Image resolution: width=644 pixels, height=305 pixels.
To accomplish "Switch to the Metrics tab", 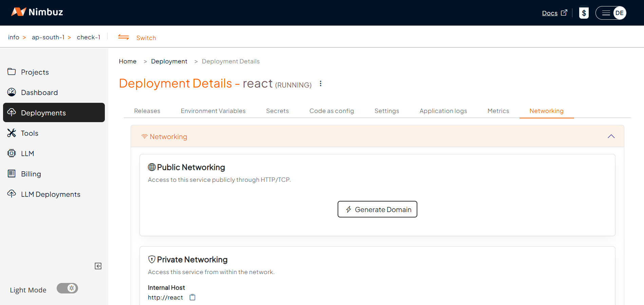I will (x=498, y=111).
